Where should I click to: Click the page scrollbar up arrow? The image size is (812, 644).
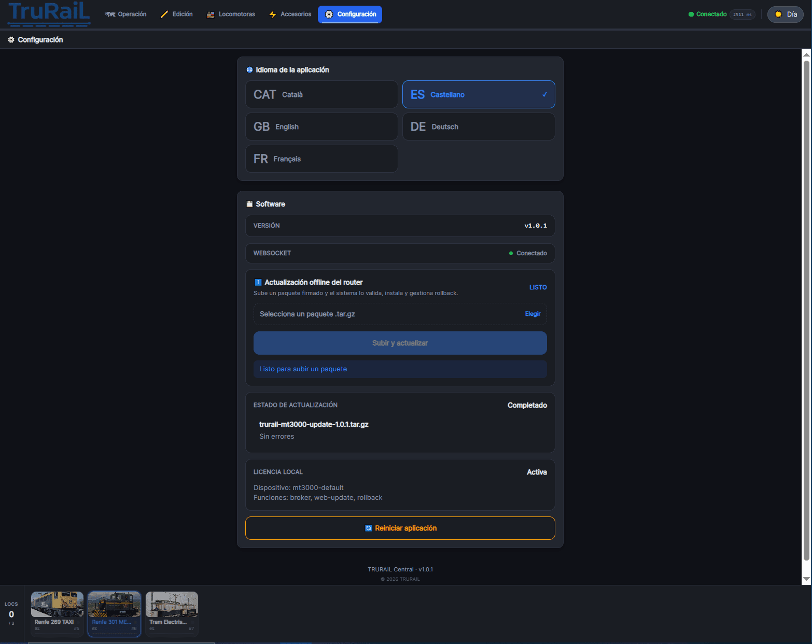[x=806, y=54]
